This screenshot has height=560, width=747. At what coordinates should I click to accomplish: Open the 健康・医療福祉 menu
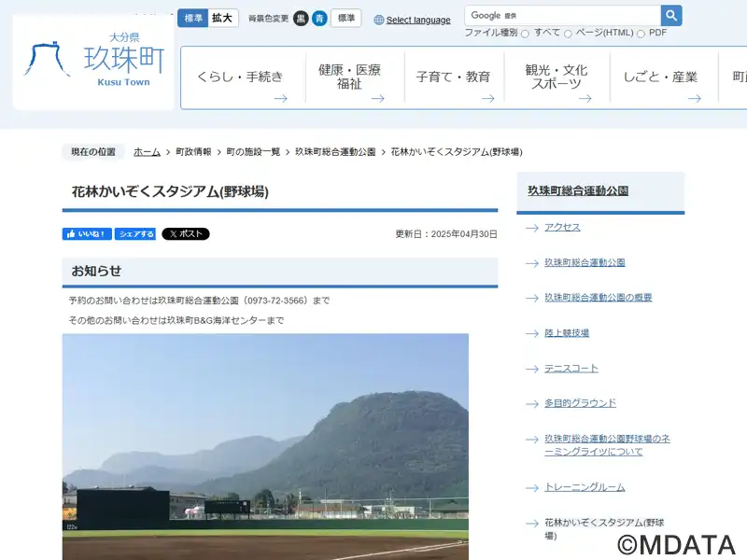pos(349,77)
